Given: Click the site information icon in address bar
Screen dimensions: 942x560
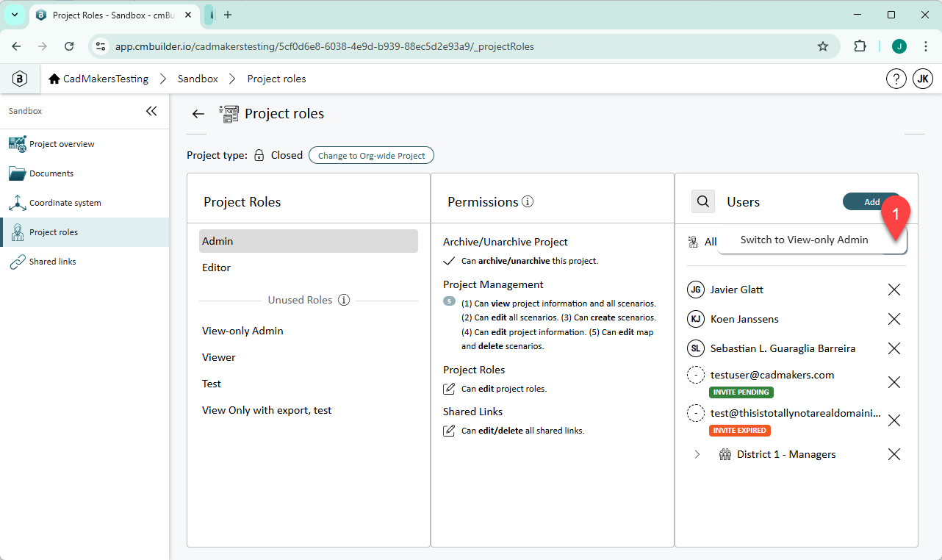Looking at the screenshot, I should click(101, 46).
